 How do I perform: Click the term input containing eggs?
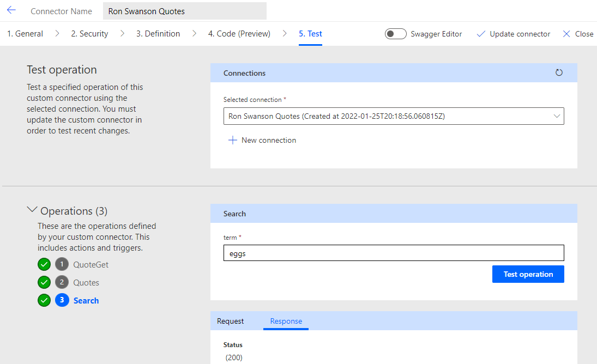click(x=394, y=253)
